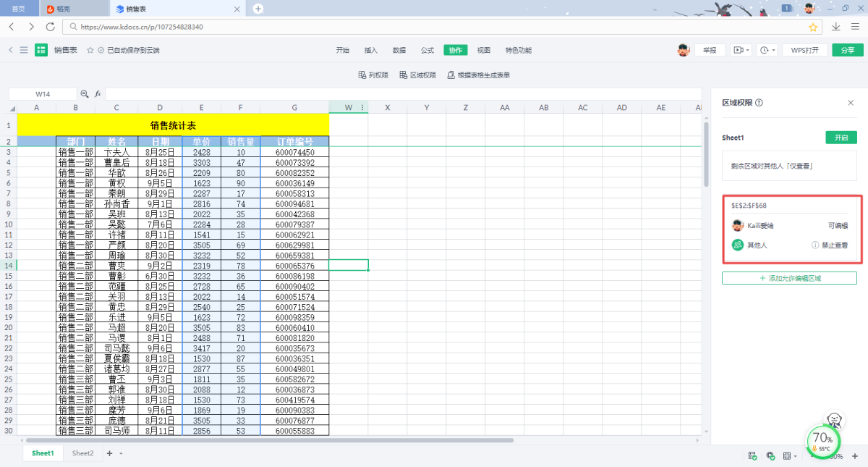868x467 pixels.
Task: Open the hamburger menu icon
Action: [x=24, y=50]
